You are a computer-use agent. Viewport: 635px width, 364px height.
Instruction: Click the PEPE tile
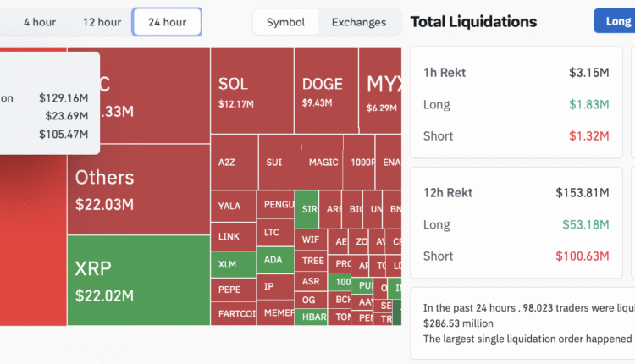click(231, 290)
